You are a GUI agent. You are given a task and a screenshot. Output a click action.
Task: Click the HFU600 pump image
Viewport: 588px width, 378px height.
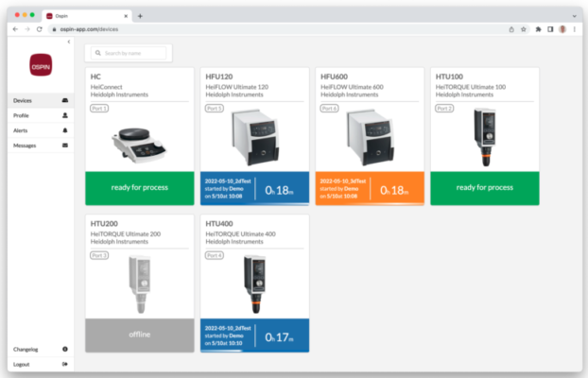(x=371, y=137)
